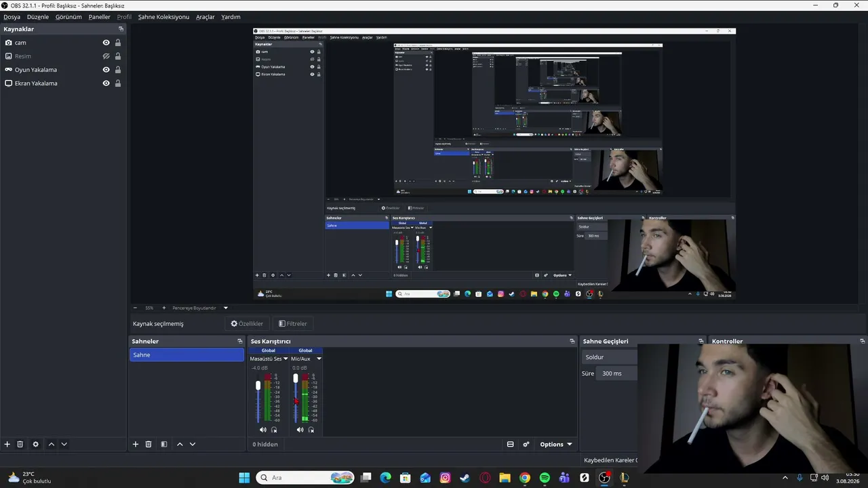Add a new source with the plus icon

(x=7, y=445)
